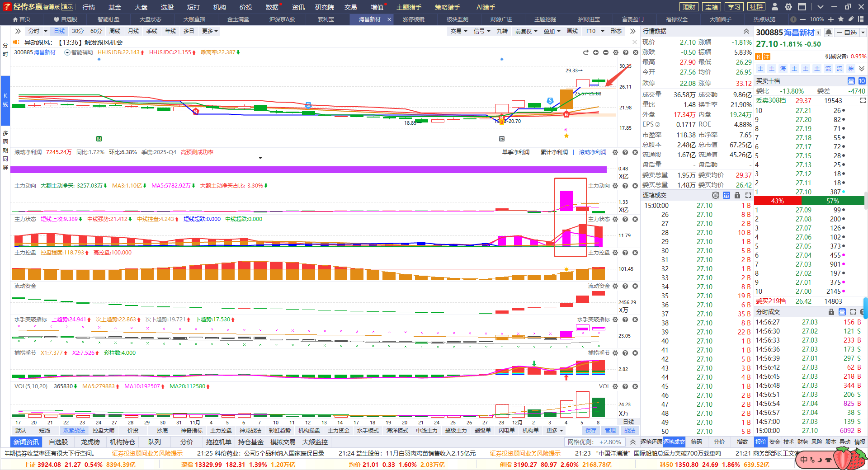868x470 pixels.
Task: Click the main chart zoom-out minus icon
Action: [606, 52]
